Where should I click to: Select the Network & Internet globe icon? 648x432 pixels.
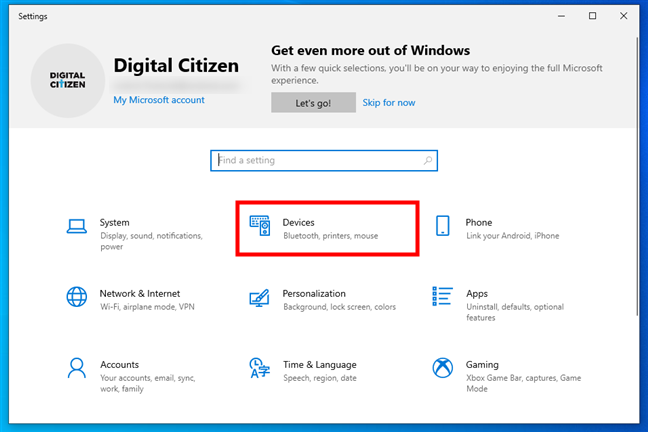click(77, 297)
